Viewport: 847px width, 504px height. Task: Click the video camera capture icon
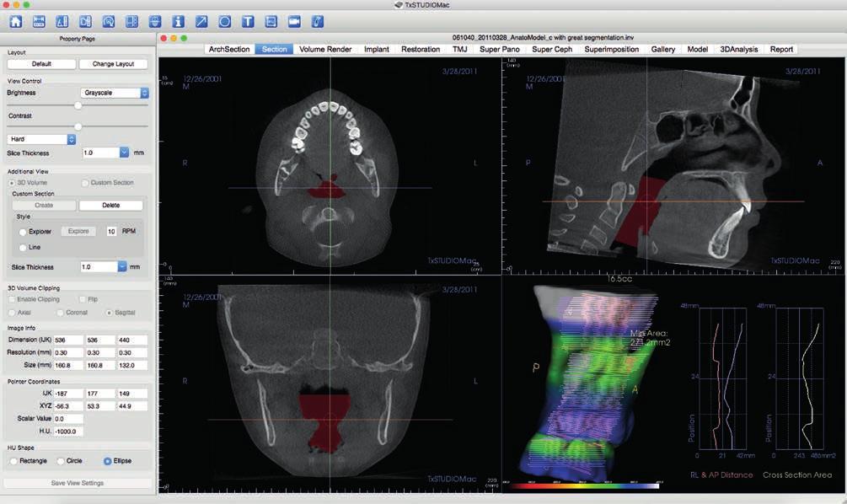tap(294, 22)
